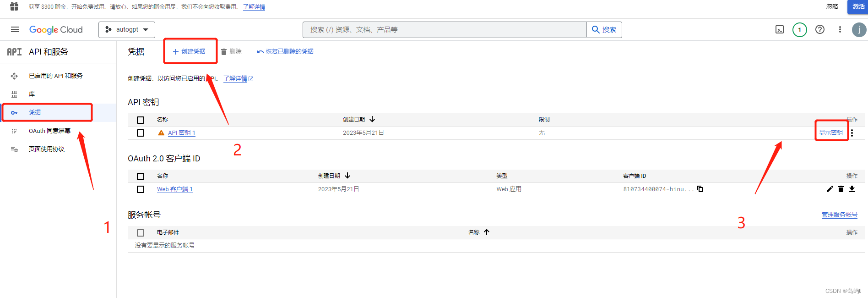This screenshot has height=298, width=868.
Task: Open the main navigation hamburger menu
Action: click(x=15, y=29)
